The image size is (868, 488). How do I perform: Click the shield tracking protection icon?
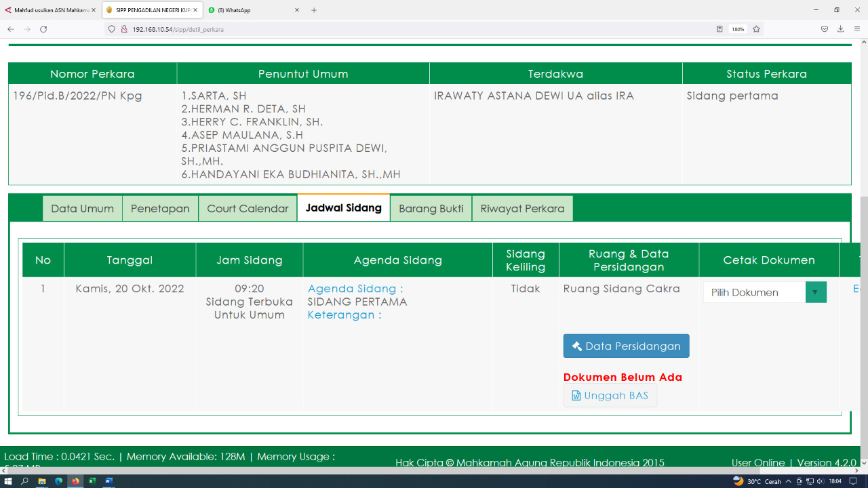click(112, 29)
